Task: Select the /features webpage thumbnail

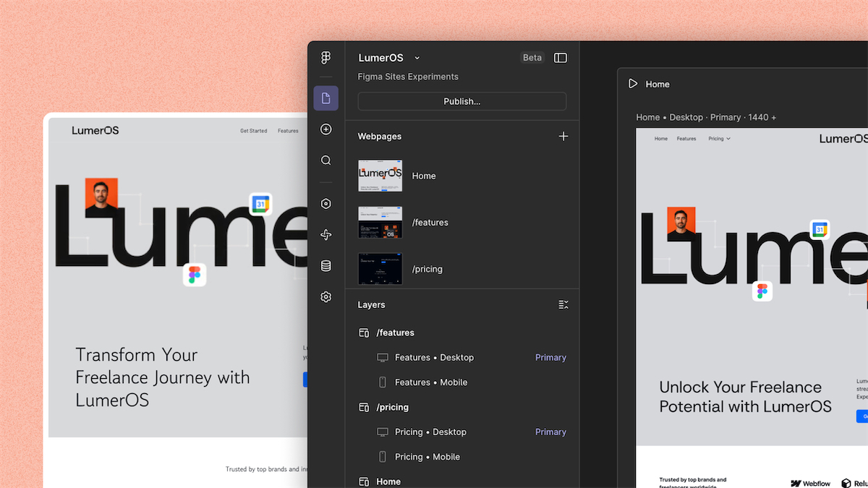Action: point(380,223)
